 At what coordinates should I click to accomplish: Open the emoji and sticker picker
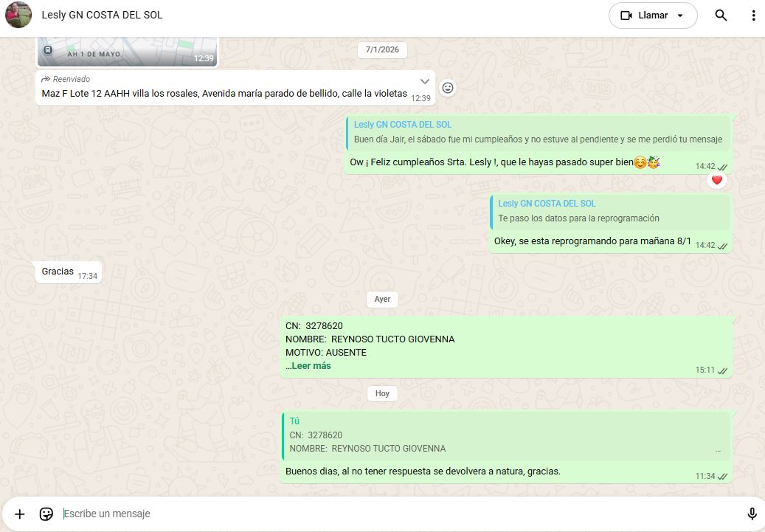(x=46, y=514)
